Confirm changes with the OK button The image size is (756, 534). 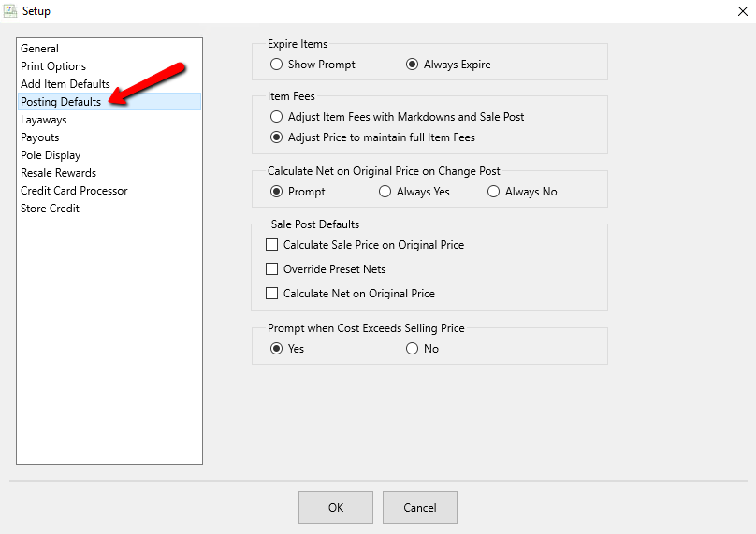tap(336, 508)
